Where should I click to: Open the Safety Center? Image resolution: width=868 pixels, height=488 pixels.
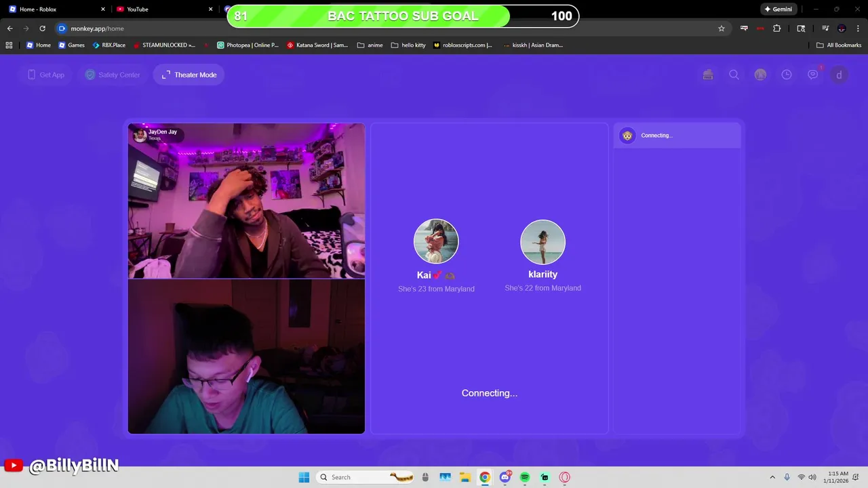pos(112,75)
